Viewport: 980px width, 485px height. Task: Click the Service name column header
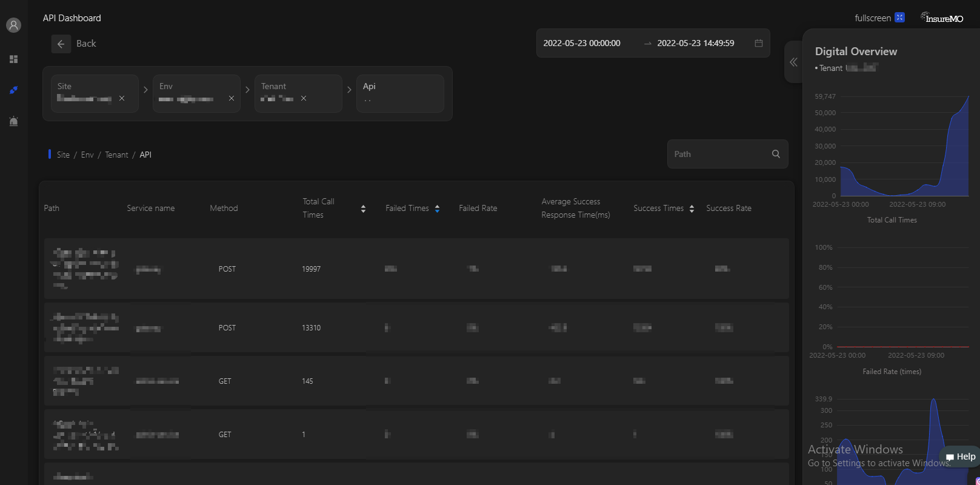coord(151,208)
